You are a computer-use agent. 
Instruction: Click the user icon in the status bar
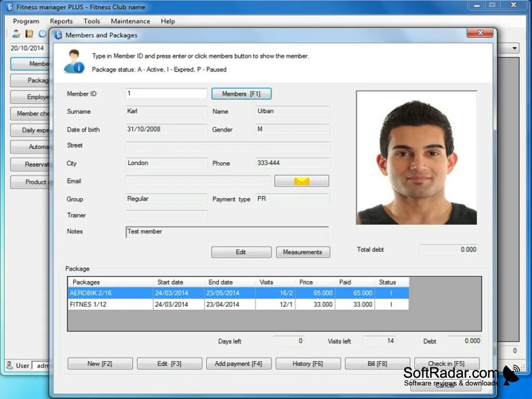[x=9, y=365]
